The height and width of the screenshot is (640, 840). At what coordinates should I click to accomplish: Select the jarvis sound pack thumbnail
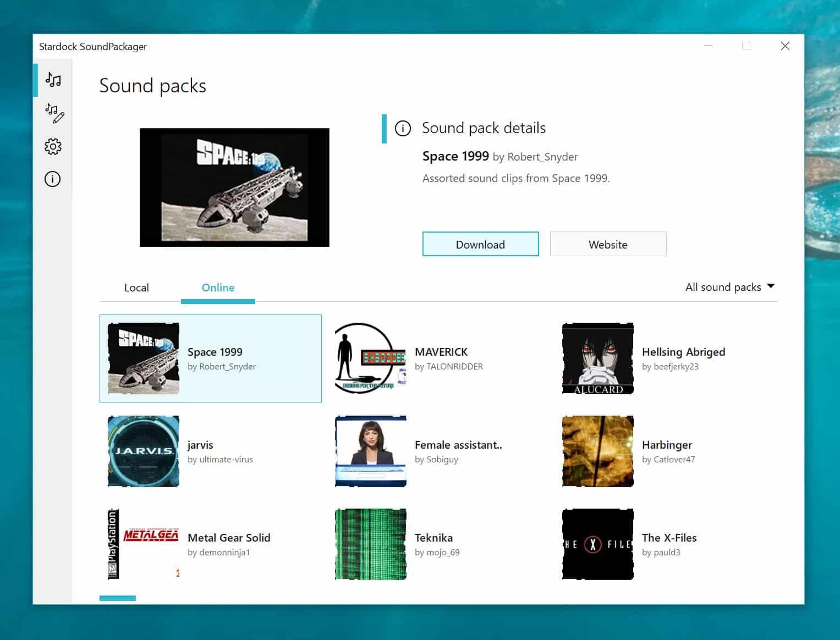pos(144,451)
